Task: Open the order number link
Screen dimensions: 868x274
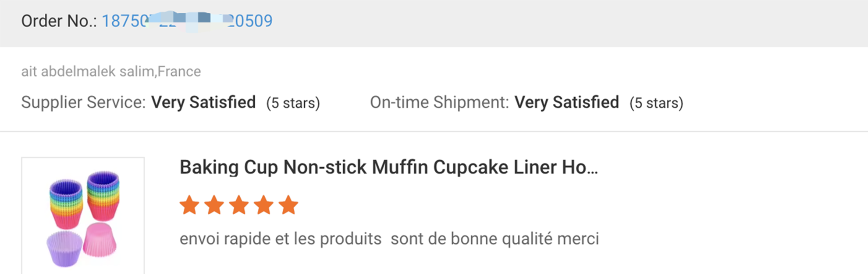Action: point(187,21)
